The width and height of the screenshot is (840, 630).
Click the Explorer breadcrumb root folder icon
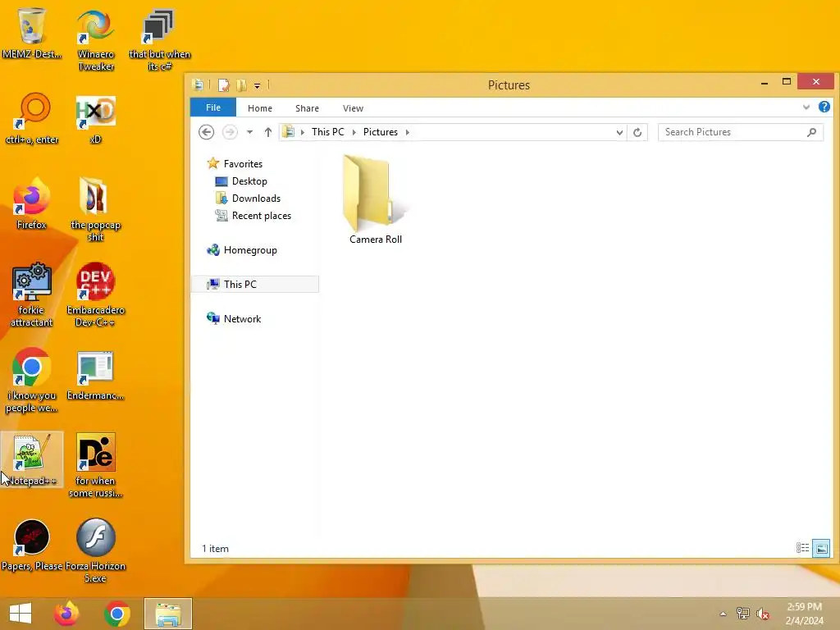tap(288, 132)
